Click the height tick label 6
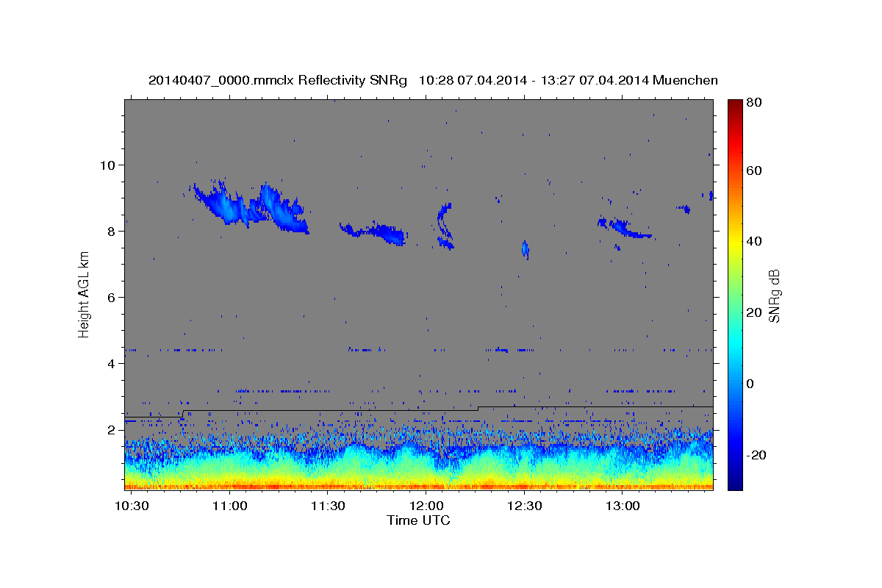The height and width of the screenshot is (588, 882). click(112, 297)
